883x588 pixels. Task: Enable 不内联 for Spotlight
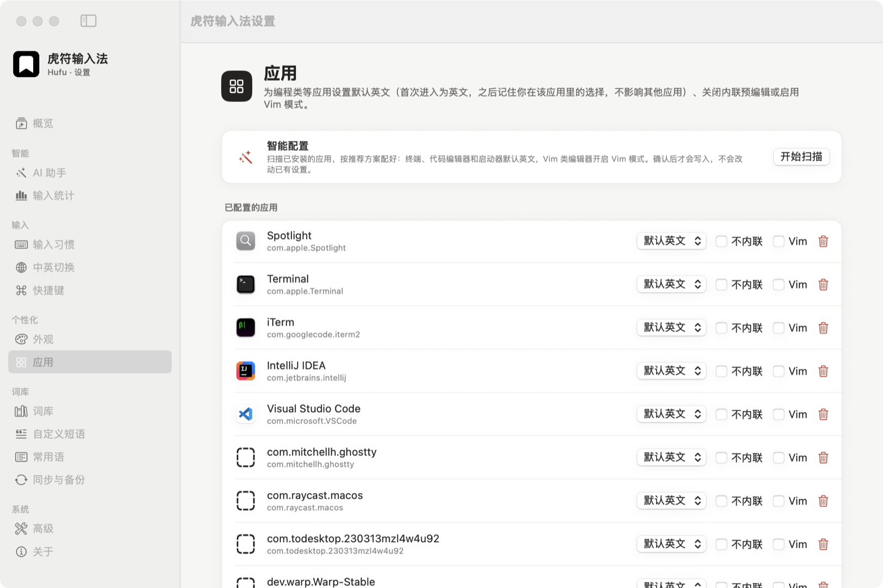coord(721,241)
